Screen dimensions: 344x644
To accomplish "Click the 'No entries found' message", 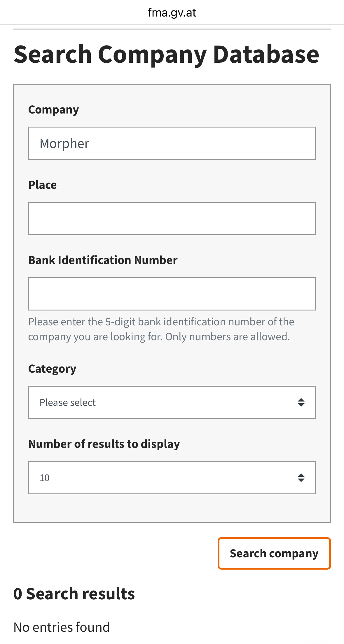I will [62, 627].
